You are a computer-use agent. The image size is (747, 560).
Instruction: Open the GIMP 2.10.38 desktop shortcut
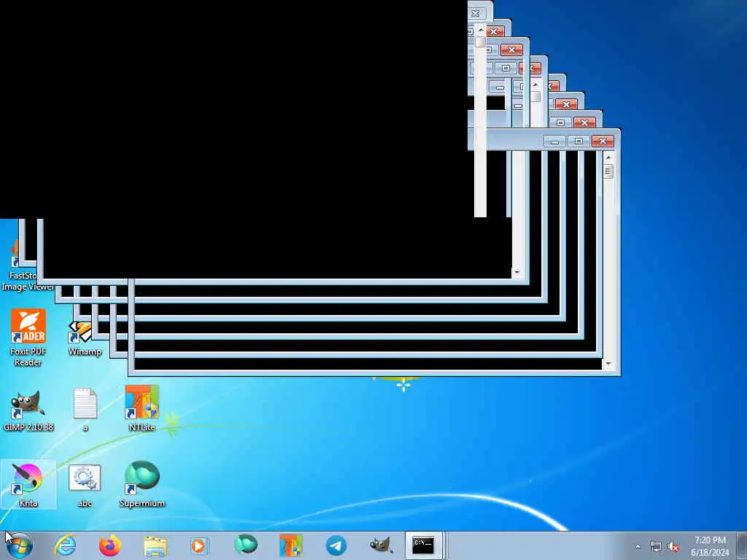click(28, 411)
